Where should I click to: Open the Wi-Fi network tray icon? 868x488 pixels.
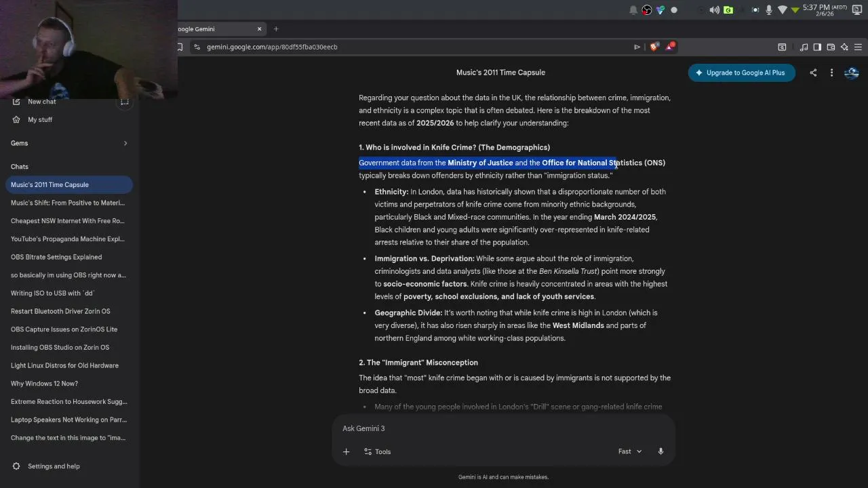[783, 9]
